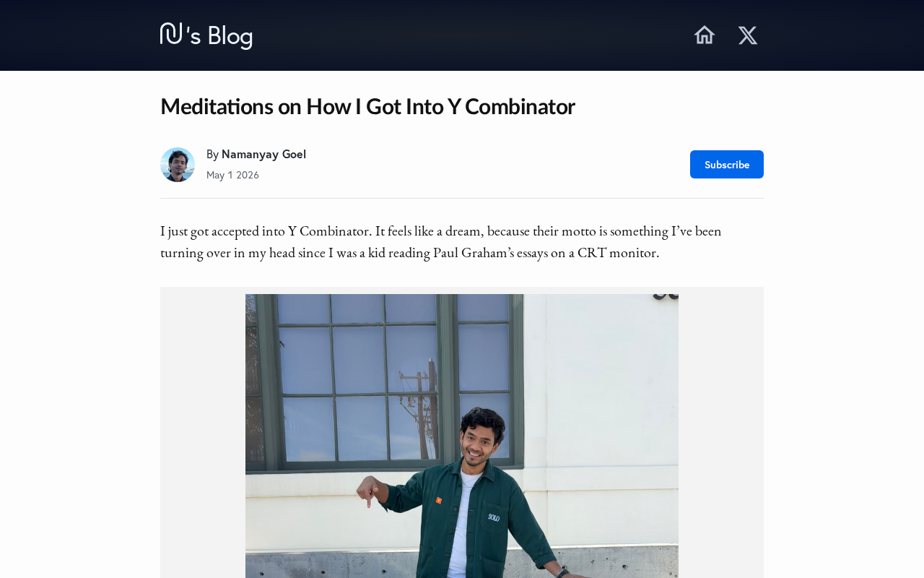Open the X (Twitter) icon link

[748, 35]
